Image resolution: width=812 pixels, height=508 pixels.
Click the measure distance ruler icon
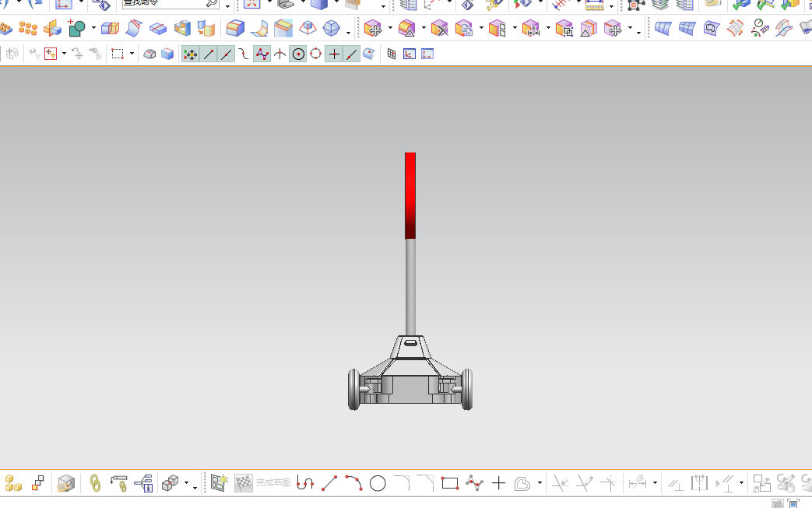click(595, 5)
